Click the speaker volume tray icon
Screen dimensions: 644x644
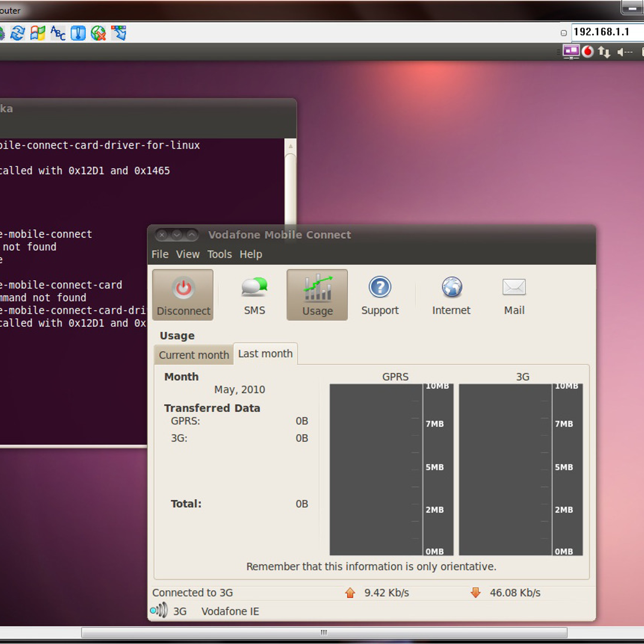[625, 52]
